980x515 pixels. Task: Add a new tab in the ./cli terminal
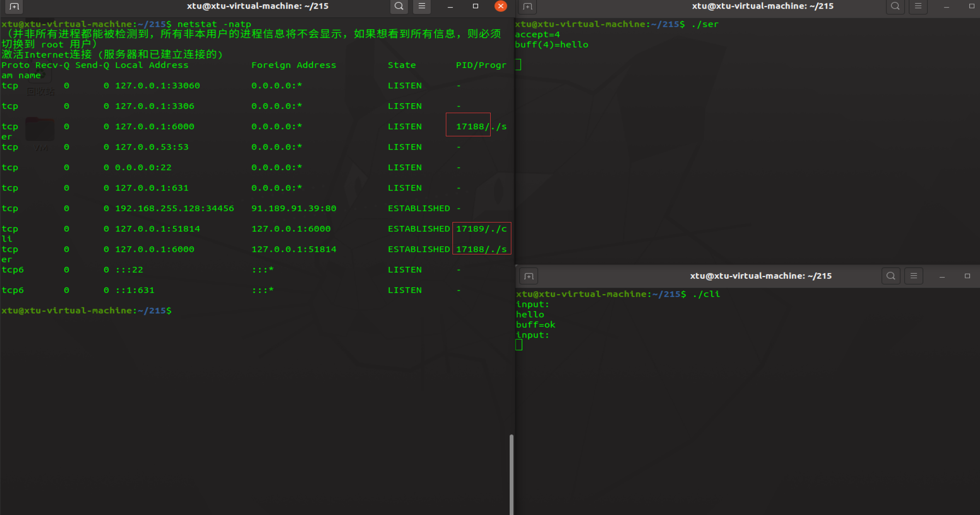tap(529, 276)
